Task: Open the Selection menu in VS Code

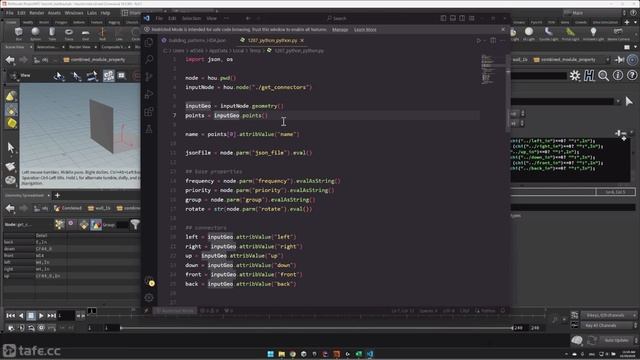Action: [191, 18]
